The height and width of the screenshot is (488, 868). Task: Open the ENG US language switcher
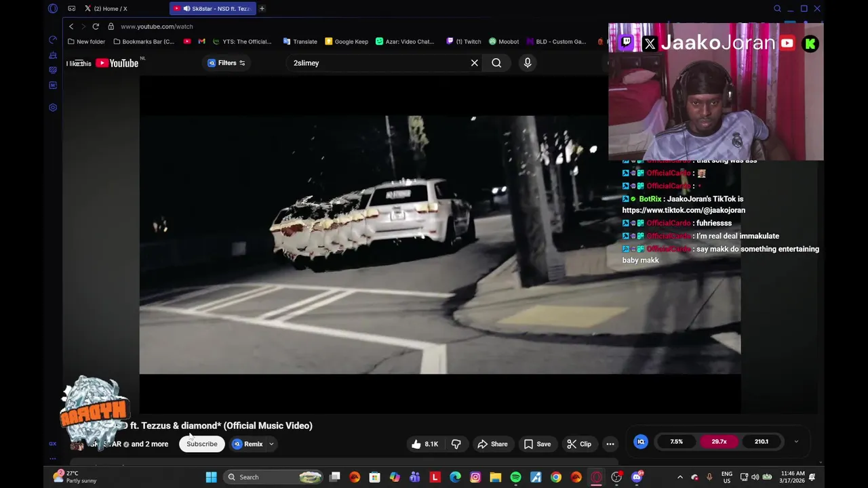[x=726, y=477]
